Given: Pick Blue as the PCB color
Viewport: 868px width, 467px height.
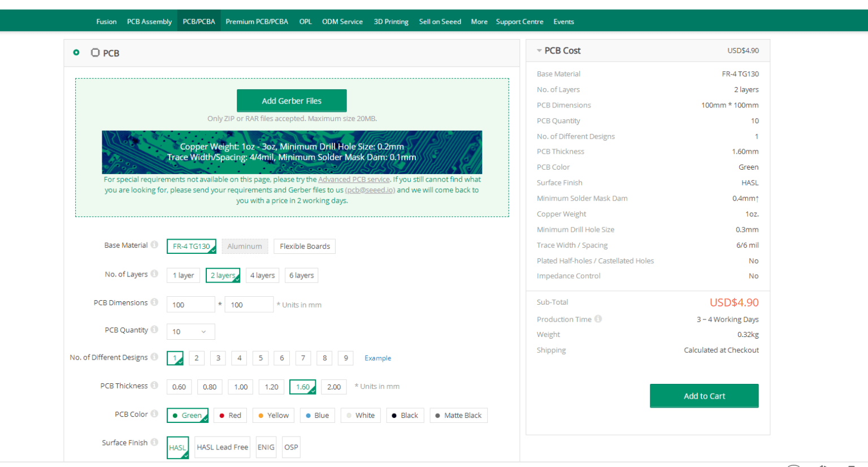Looking at the screenshot, I should tap(317, 416).
